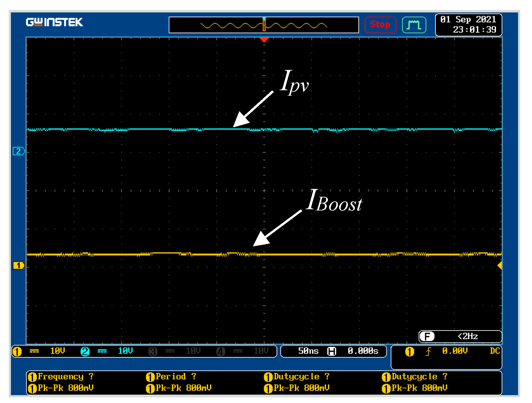Click the H horizontal position icon
This screenshot has height=403, width=532.
pyautogui.click(x=332, y=351)
